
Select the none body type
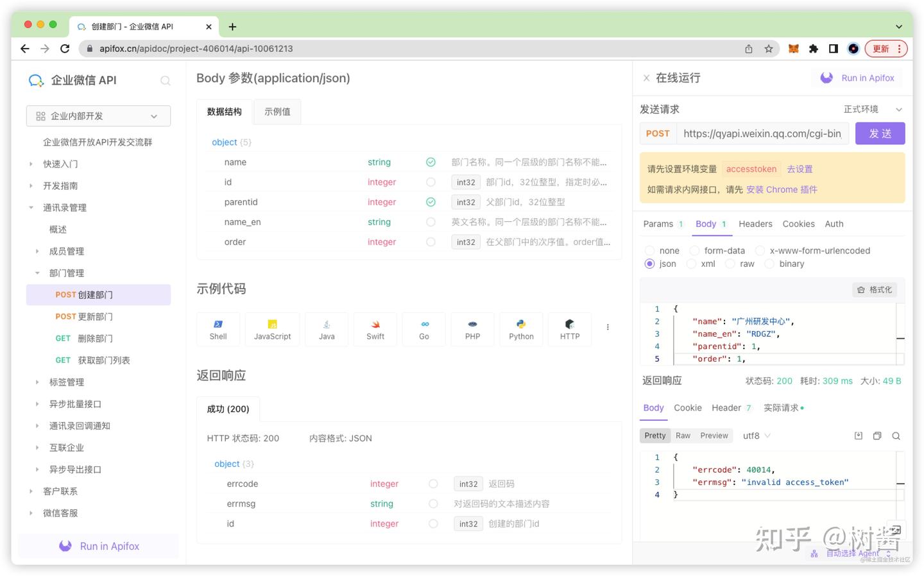649,251
